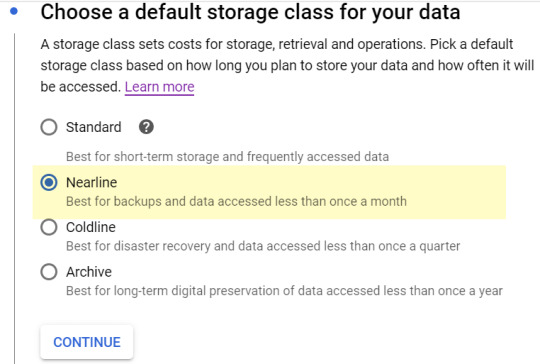Select the Coldline radio button
This screenshot has width=540, height=364.
[49, 227]
